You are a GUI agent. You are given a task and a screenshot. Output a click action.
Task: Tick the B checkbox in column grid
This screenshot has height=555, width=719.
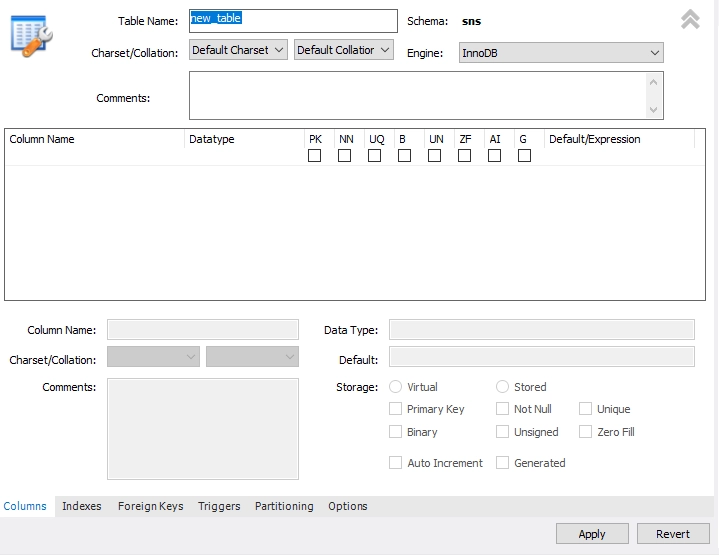click(x=404, y=155)
